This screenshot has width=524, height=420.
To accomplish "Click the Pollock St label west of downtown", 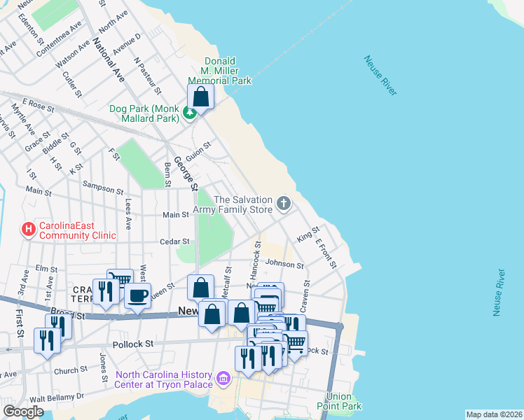I will click(133, 344).
